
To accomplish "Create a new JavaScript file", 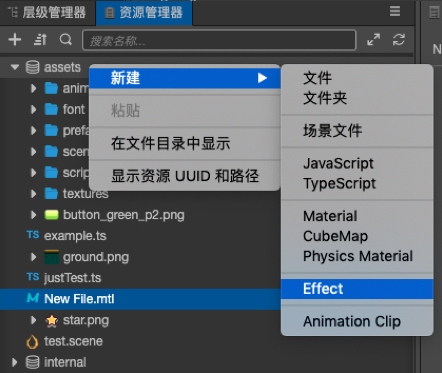I will pyautogui.click(x=357, y=163).
